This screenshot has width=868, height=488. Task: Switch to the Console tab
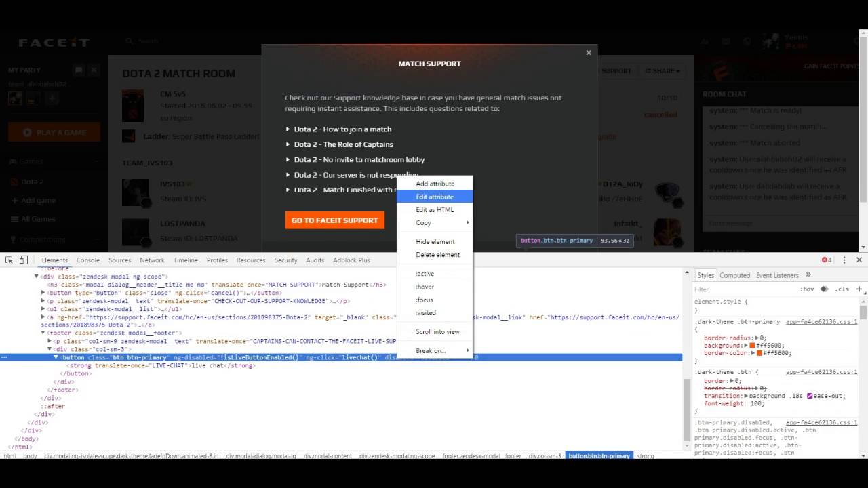pos(88,260)
